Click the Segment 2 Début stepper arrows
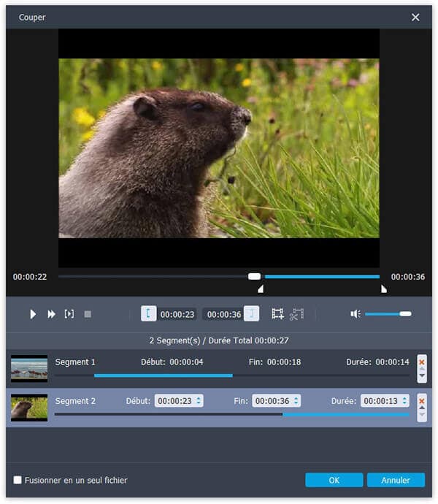 point(199,401)
